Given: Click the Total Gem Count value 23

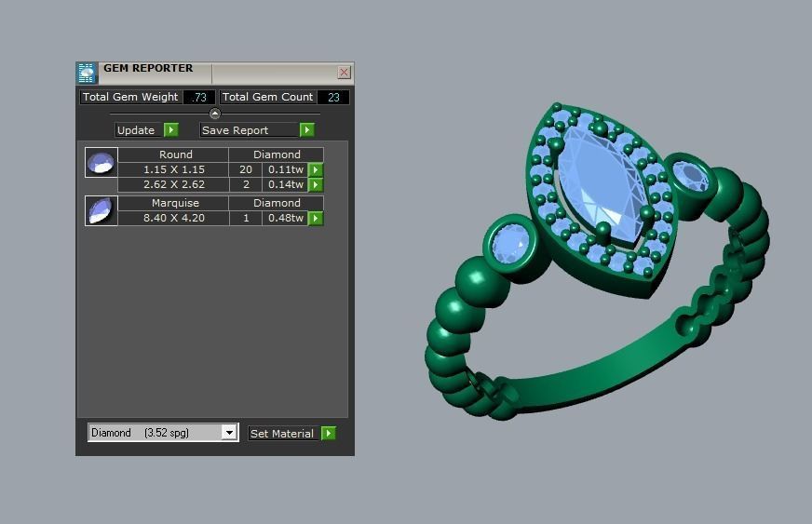Looking at the screenshot, I should coord(333,98).
